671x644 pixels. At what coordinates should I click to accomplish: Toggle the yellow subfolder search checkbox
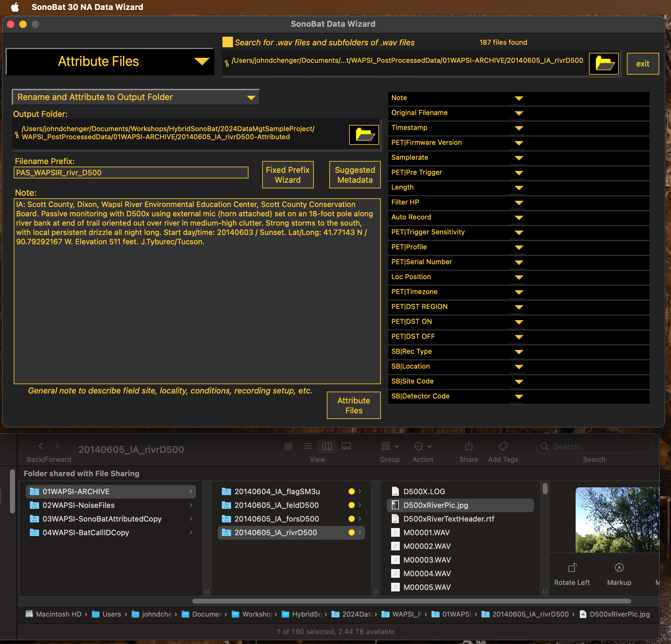point(227,42)
